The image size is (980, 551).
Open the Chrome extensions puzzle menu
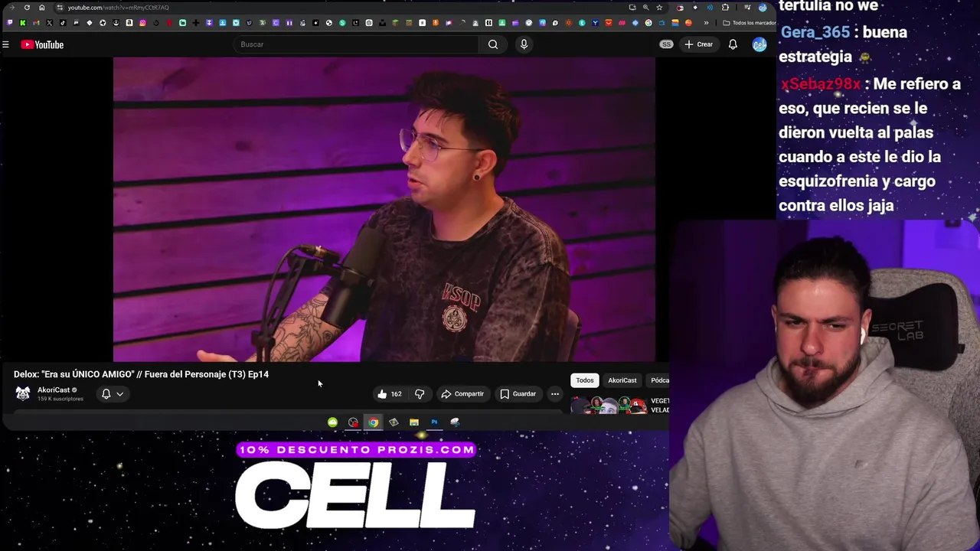pos(725,8)
